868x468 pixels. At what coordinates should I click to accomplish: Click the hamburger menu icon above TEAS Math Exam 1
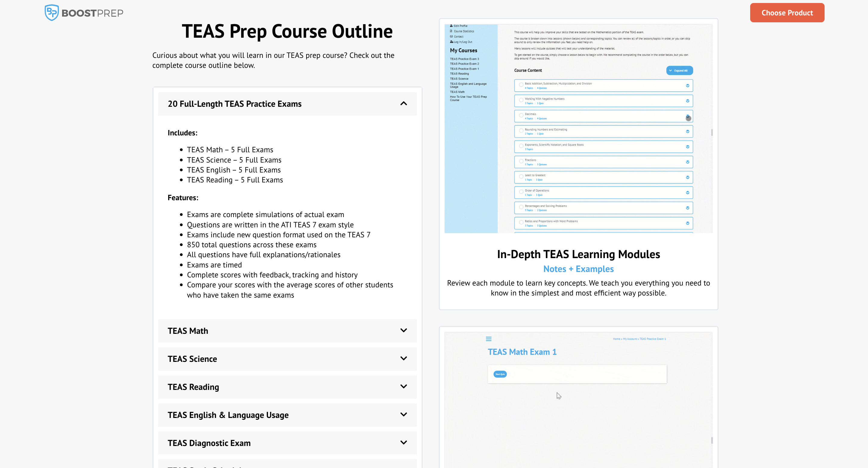pyautogui.click(x=489, y=339)
